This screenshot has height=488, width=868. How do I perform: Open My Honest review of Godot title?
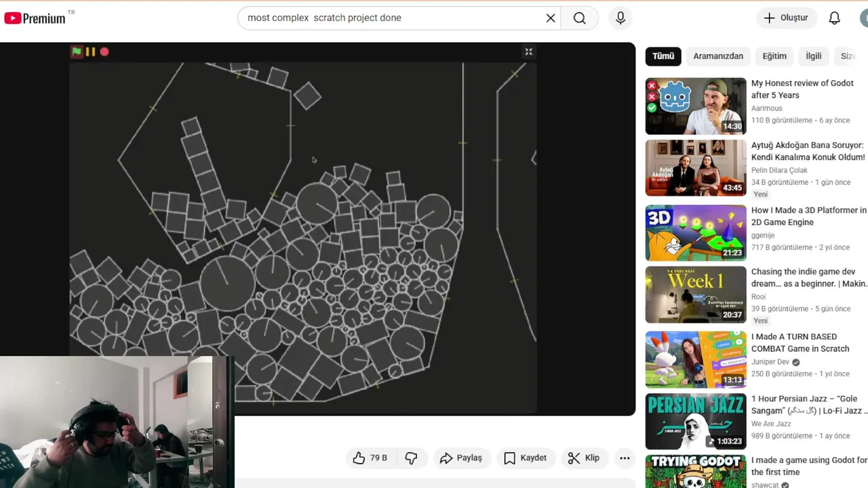[802, 89]
